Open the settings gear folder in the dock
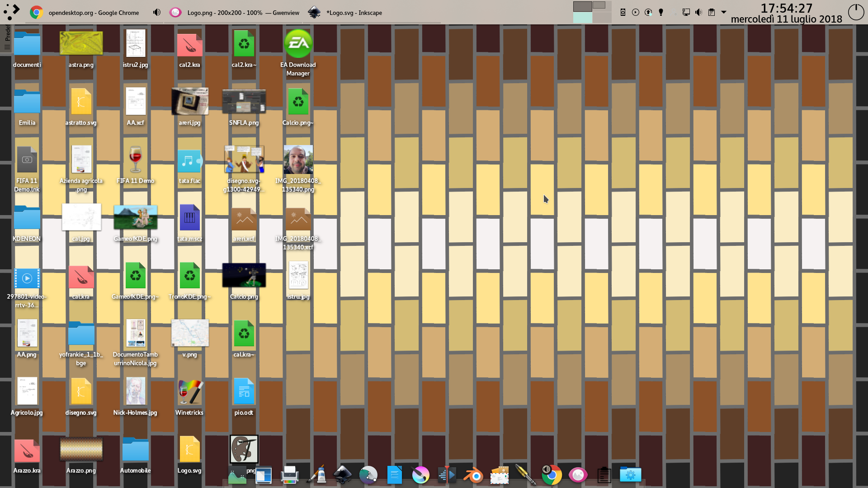 (x=630, y=475)
